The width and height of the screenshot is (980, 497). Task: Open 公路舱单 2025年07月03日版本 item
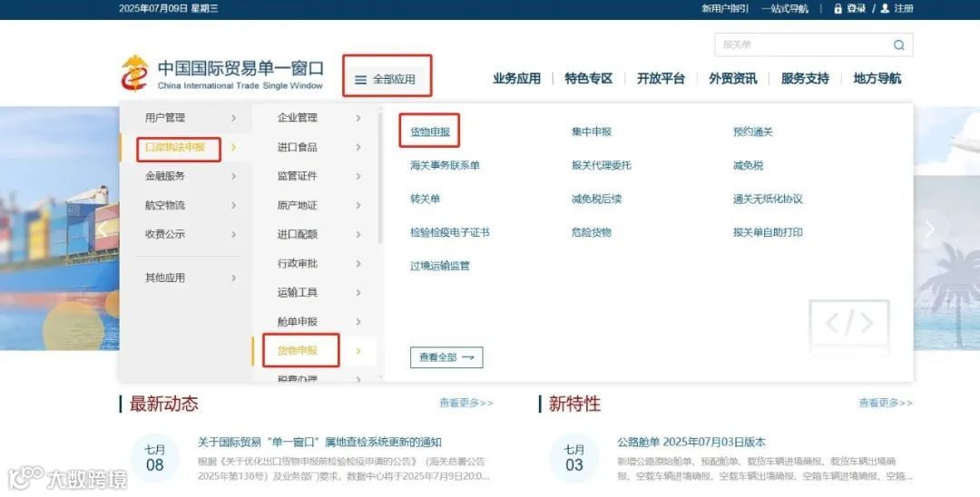pos(691,442)
